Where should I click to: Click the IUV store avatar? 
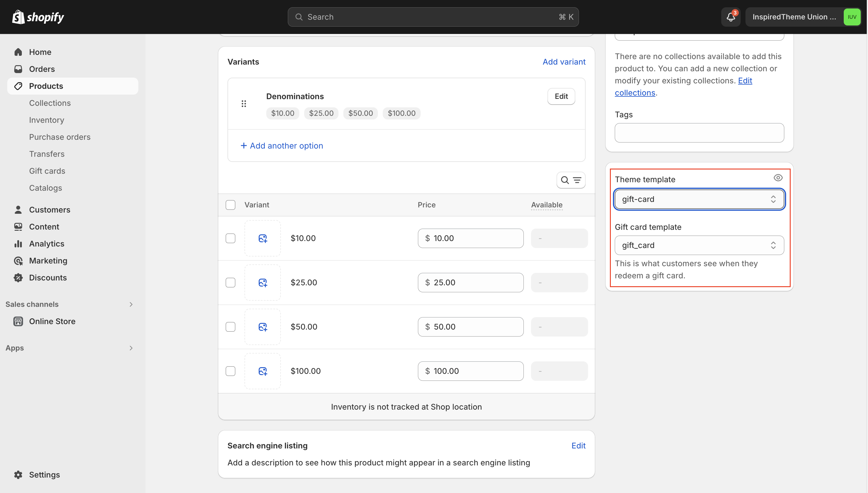(x=852, y=17)
